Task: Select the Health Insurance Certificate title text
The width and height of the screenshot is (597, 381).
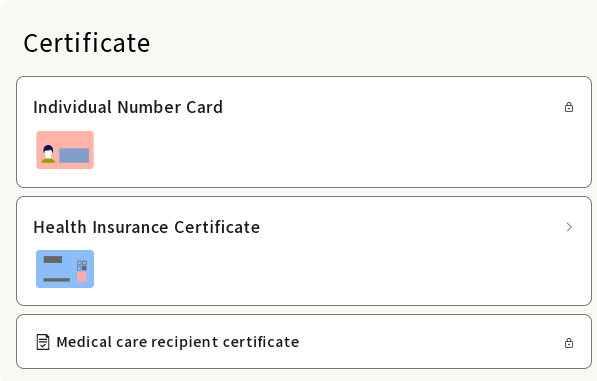Action: (x=147, y=227)
